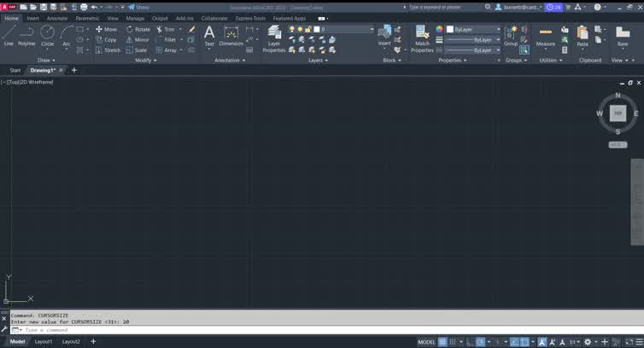Open the Annotate ribbon tab
Screen dimensions: 644x348
(x=57, y=18)
